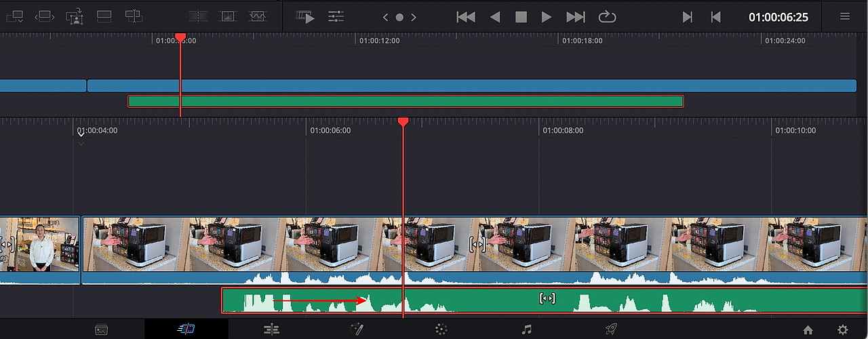Open the Fast Review icon

click(305, 16)
